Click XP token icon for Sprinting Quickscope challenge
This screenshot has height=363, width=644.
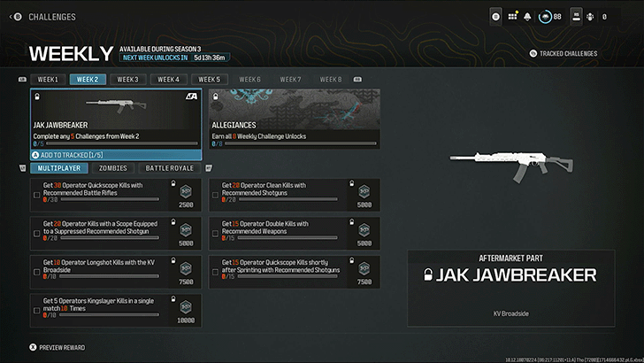[364, 268]
